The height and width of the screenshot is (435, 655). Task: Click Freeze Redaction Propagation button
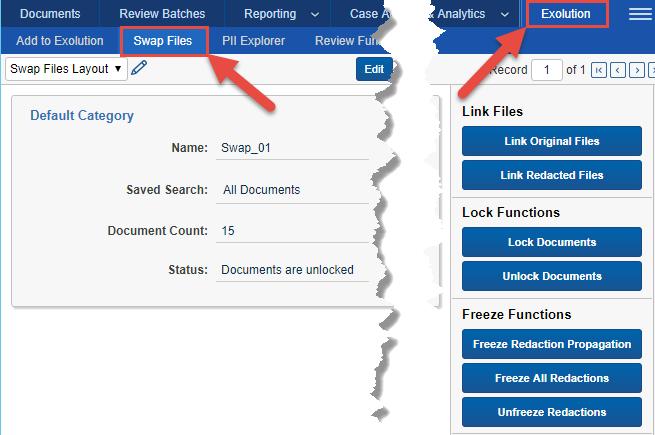pos(552,344)
